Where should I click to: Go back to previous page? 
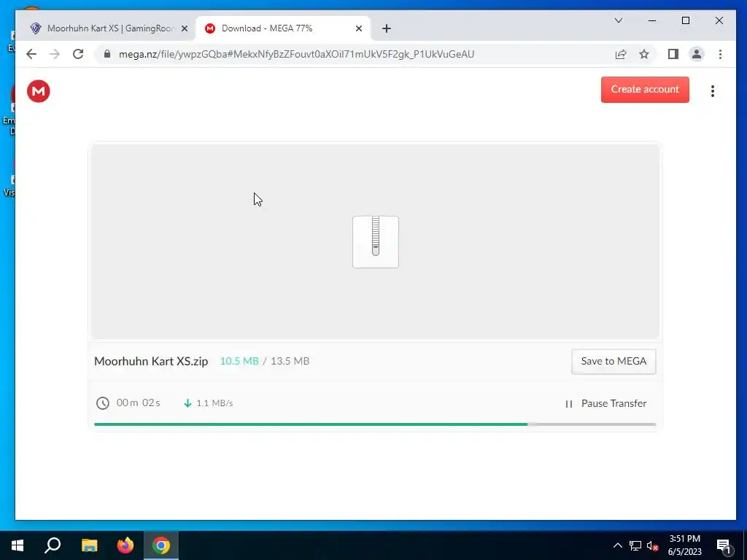(31, 54)
